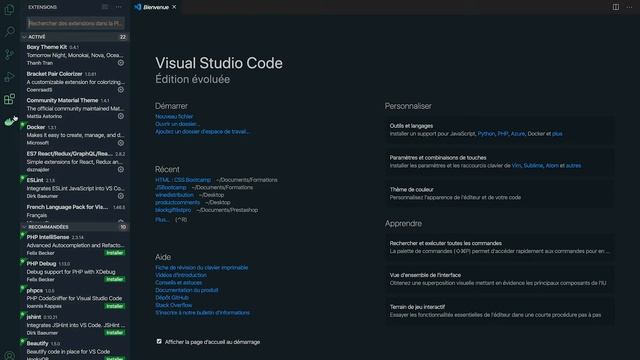Screen dimensions: 640x360
Task: Select Bracket Pair Colorizer extension entry
Action: pos(75,82)
